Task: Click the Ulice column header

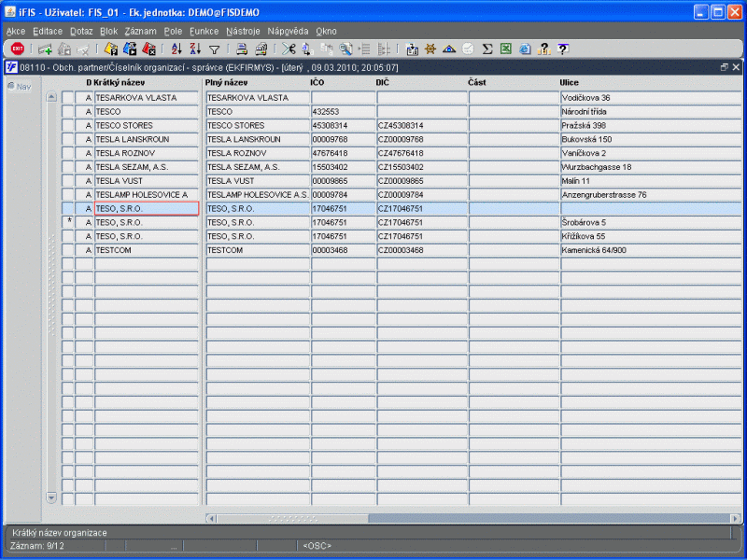Action: 569,82
